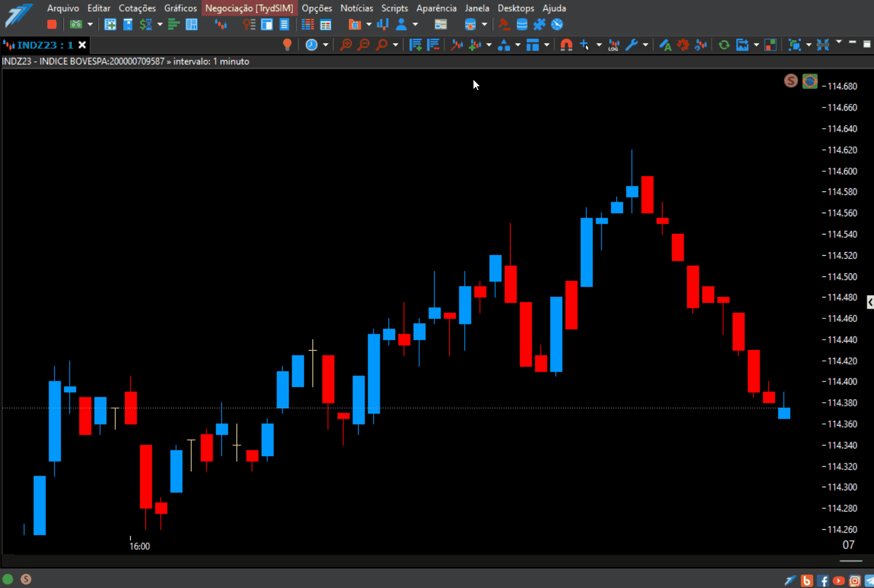The image size is (874, 588).
Task: Open the Blogger link in the status bar
Action: (807, 581)
